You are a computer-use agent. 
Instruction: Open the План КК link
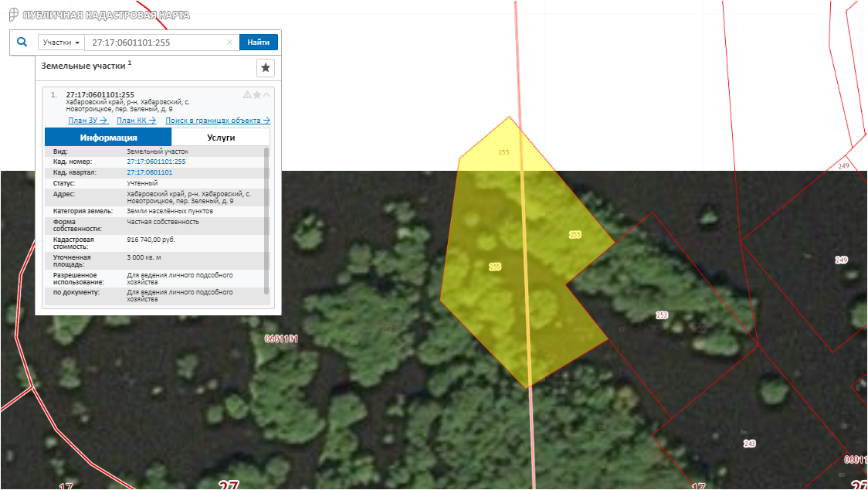pos(136,121)
